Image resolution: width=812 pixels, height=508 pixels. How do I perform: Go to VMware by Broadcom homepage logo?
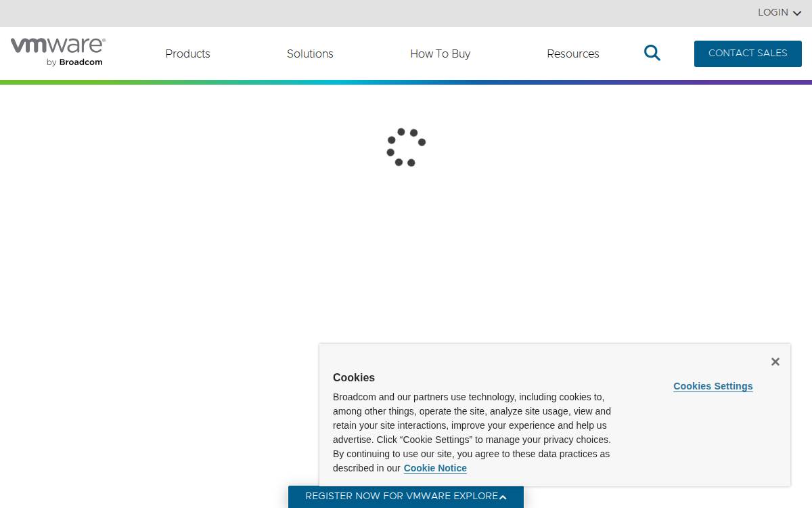point(58,52)
